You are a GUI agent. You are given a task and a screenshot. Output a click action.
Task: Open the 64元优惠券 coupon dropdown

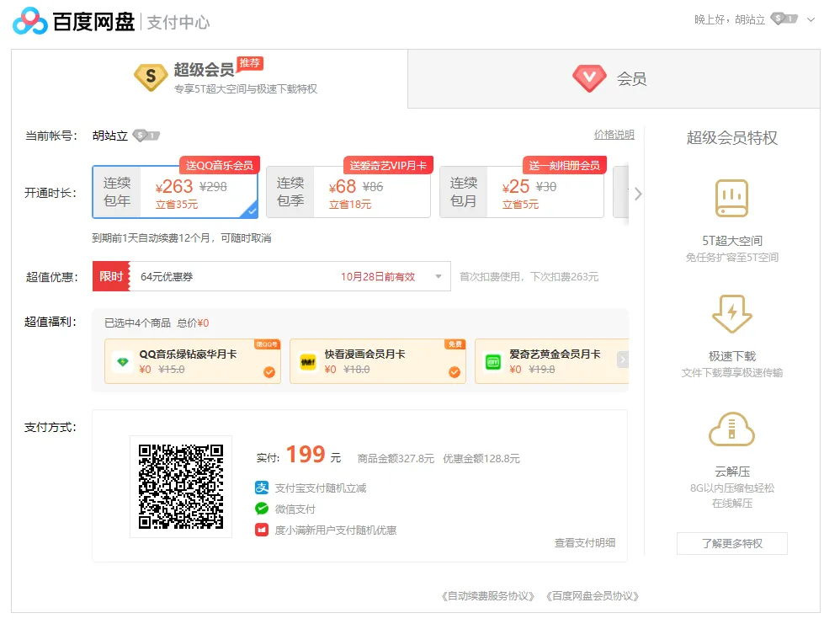(x=439, y=276)
